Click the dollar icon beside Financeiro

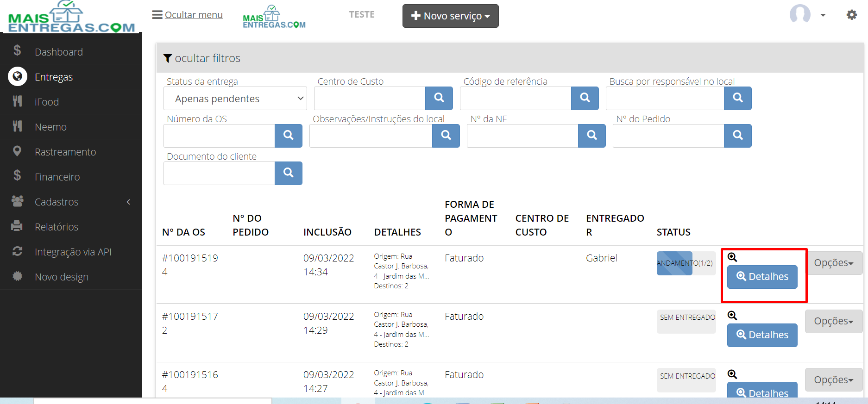pos(17,175)
